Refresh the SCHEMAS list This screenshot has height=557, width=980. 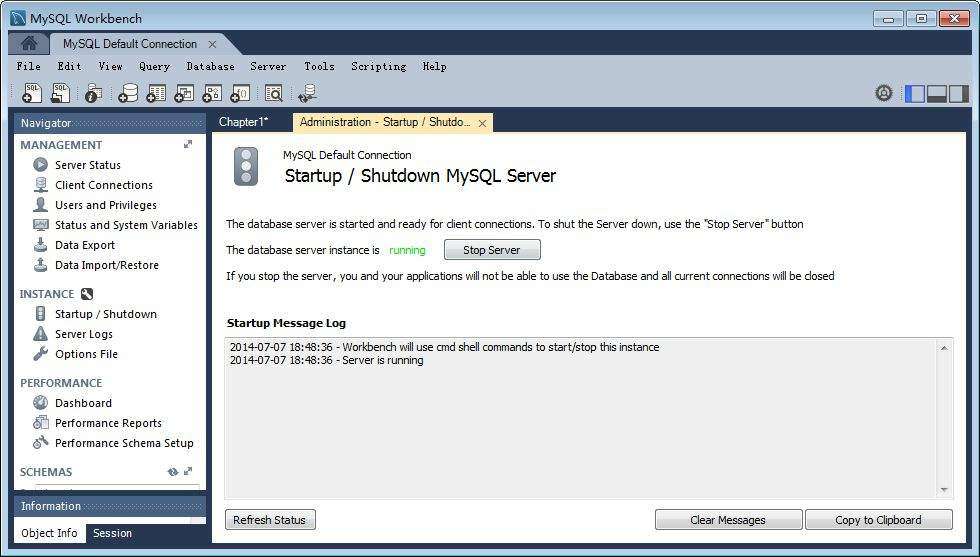(172, 472)
